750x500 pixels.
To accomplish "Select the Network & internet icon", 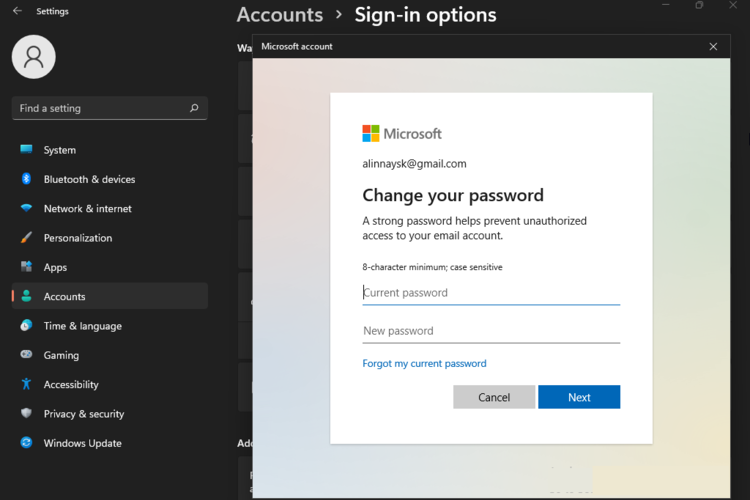I will point(27,209).
